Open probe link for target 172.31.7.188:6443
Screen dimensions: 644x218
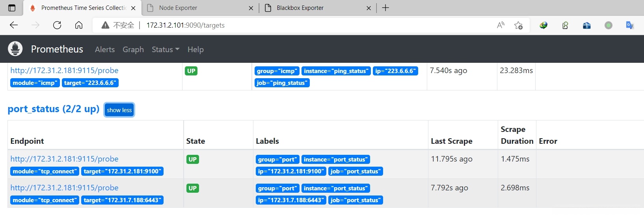pyautogui.click(x=64, y=188)
